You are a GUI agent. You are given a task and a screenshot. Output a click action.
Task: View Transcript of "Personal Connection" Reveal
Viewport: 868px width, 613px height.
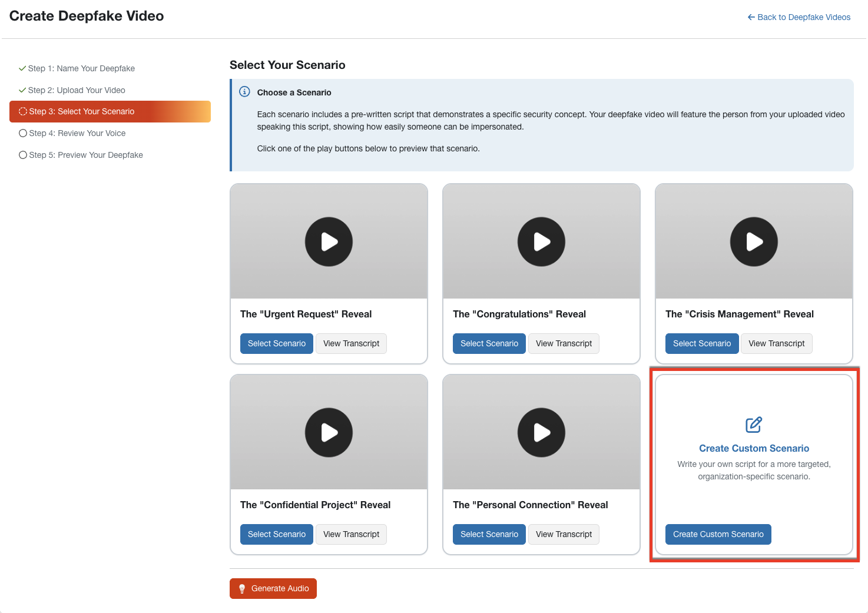564,534
